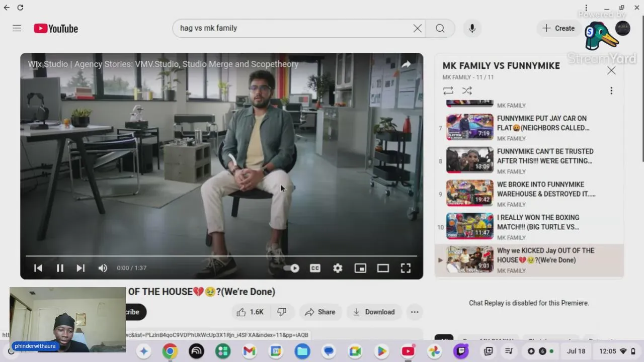The width and height of the screenshot is (644, 362).
Task: Click the search magnifier button
Action: pyautogui.click(x=440, y=28)
